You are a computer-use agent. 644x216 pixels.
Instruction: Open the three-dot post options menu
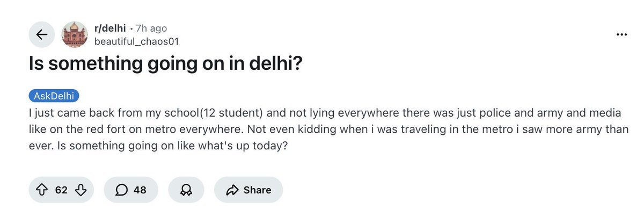pos(622,34)
